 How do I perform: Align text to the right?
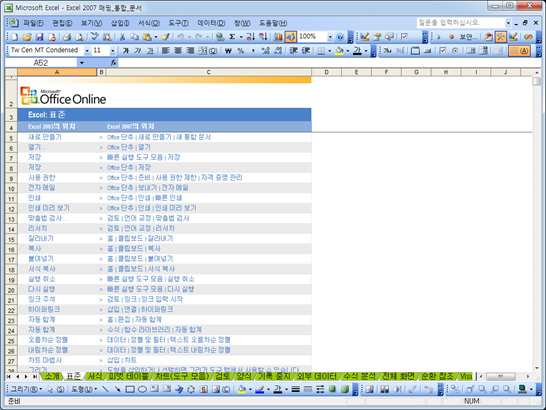click(190, 51)
